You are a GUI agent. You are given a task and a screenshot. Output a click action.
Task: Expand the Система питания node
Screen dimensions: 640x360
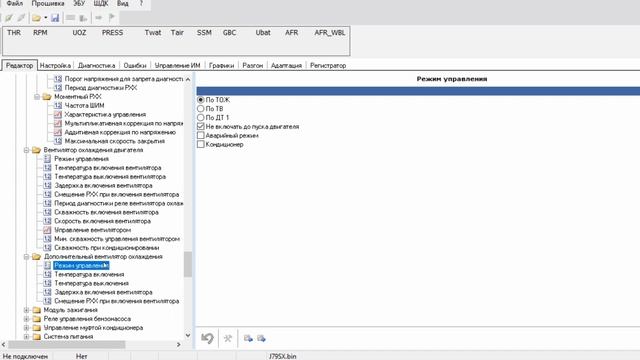pyautogui.click(x=26, y=336)
